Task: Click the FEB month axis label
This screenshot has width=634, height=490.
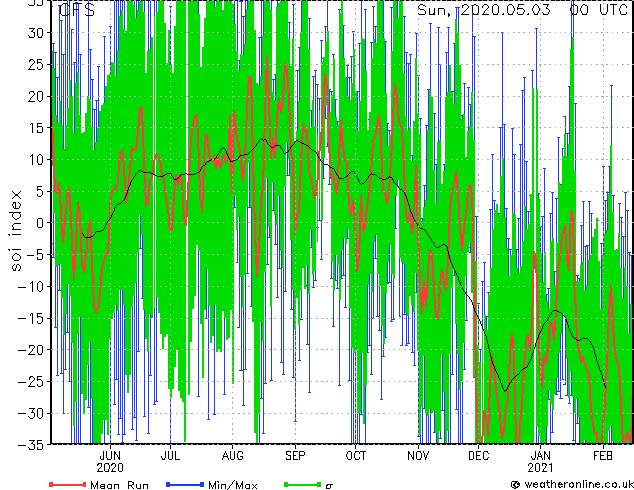Action: coord(603,456)
